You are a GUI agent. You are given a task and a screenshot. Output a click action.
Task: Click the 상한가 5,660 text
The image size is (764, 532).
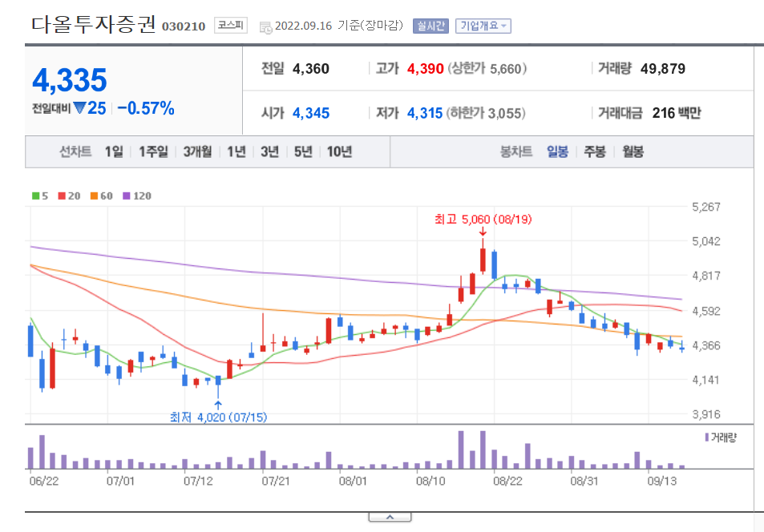[487, 69]
